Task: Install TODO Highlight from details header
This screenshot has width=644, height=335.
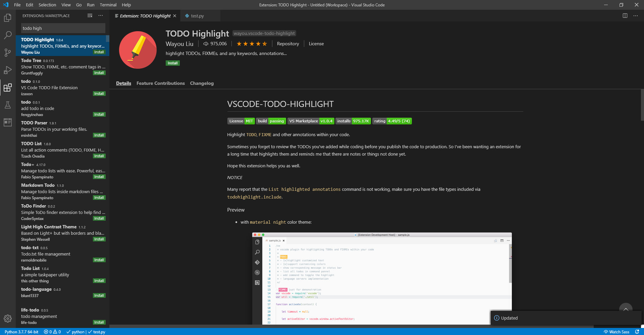Action: [x=173, y=63]
